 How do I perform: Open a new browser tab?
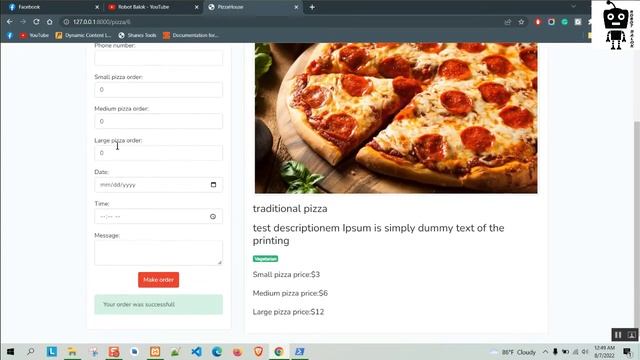pyautogui.click(x=312, y=7)
